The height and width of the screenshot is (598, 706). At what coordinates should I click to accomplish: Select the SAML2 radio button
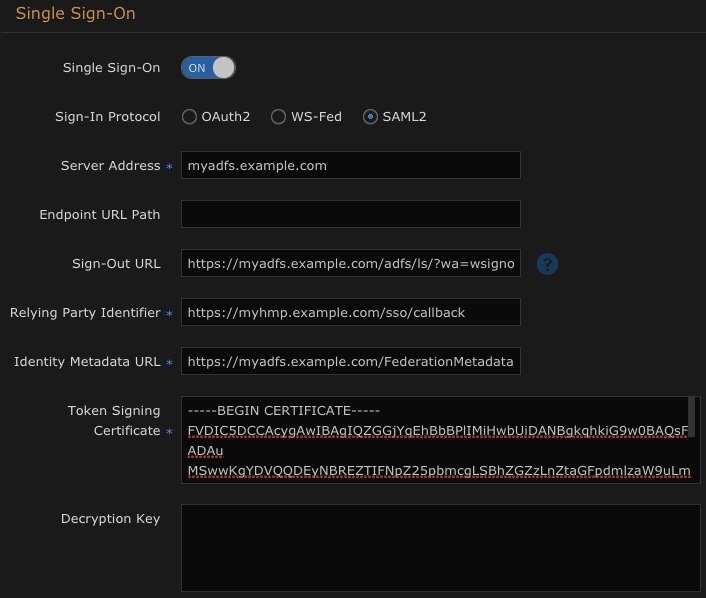(x=370, y=117)
